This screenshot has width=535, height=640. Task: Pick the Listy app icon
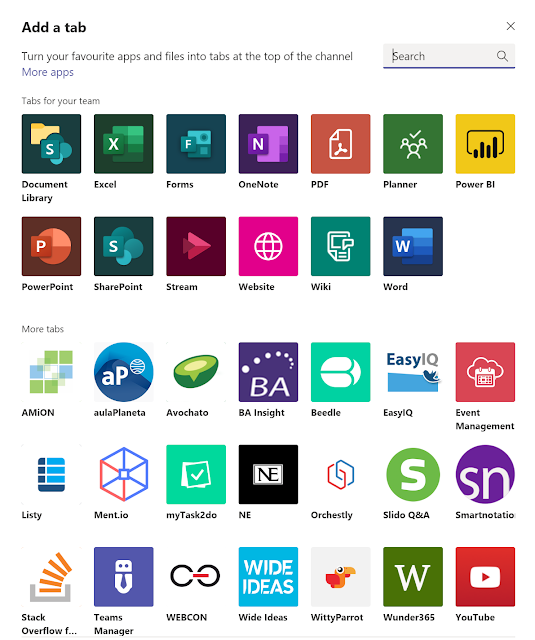tap(51, 474)
